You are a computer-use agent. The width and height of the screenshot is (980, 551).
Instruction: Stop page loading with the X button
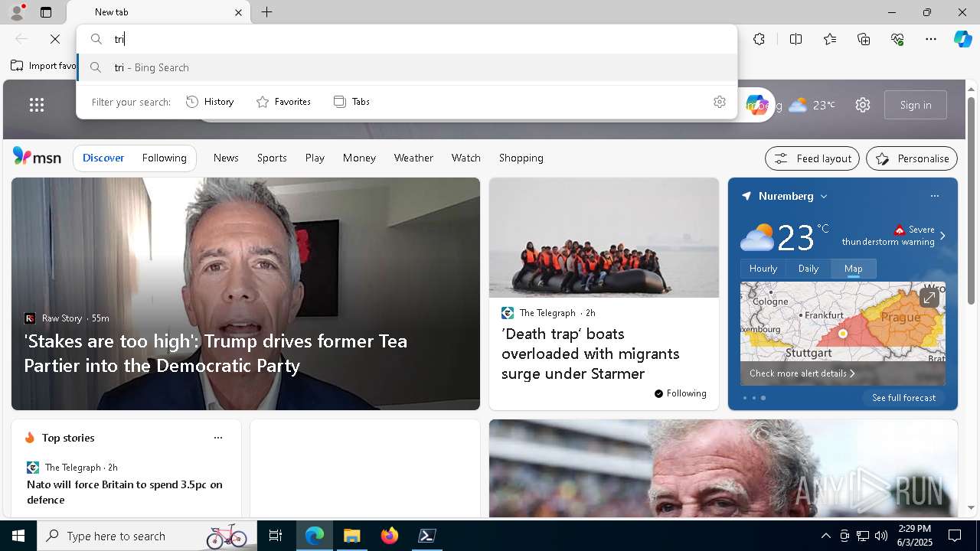(x=55, y=39)
